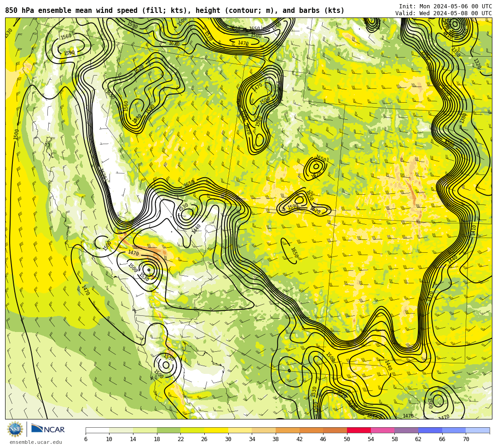The image size is (497, 448).
Task: Click the 1320 contour label
Action: [477, 64]
